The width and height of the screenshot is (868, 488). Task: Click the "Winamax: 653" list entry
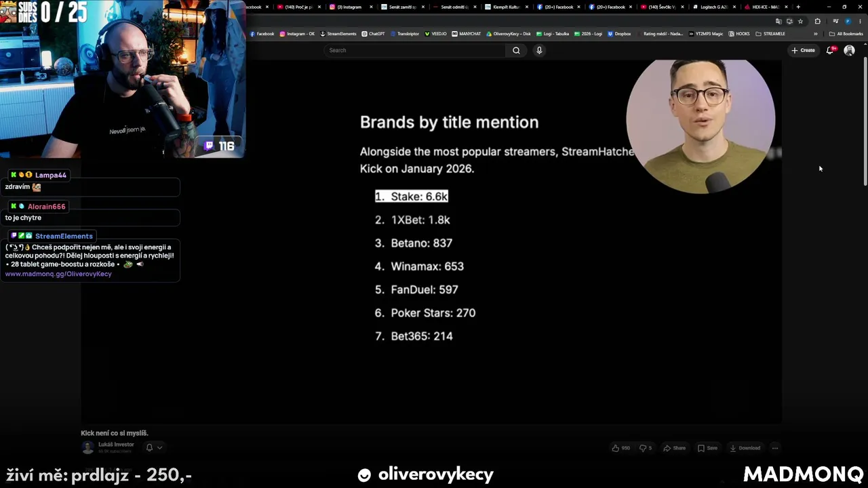click(419, 266)
